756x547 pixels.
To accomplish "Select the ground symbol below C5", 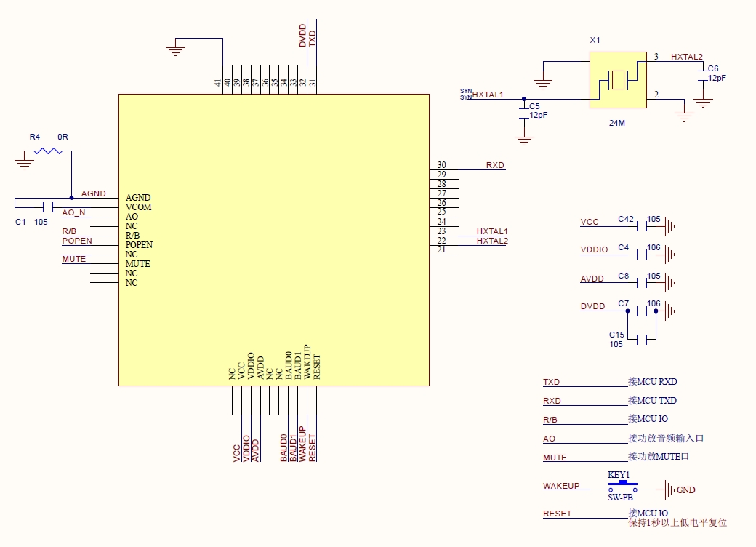I will coord(524,139).
